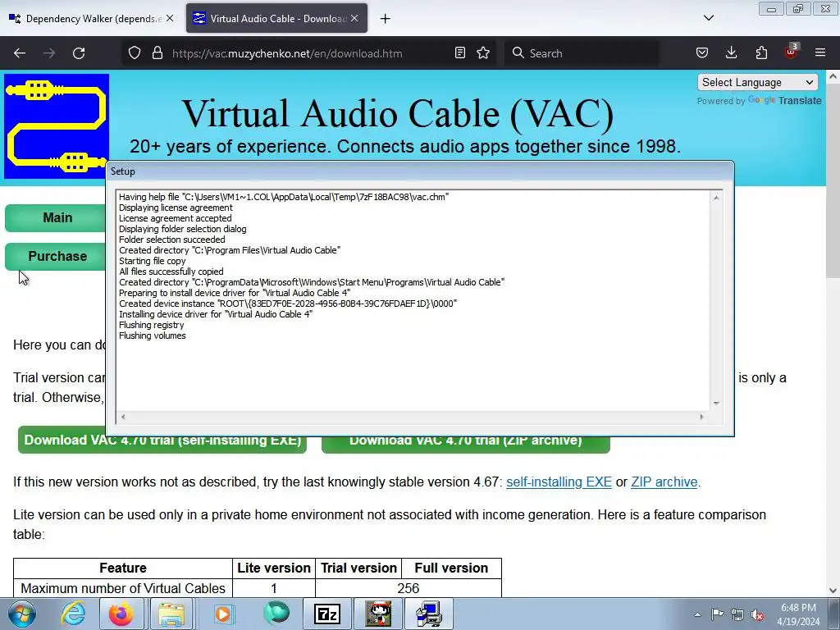
Task: Click the "Full version" table header
Action: [x=451, y=568]
